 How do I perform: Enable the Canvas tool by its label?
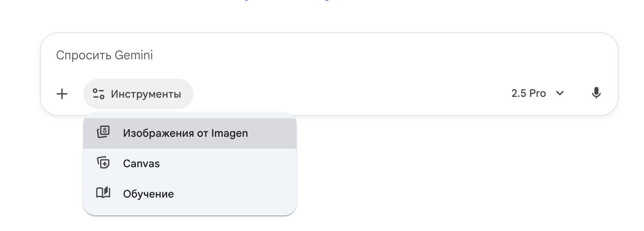click(141, 164)
